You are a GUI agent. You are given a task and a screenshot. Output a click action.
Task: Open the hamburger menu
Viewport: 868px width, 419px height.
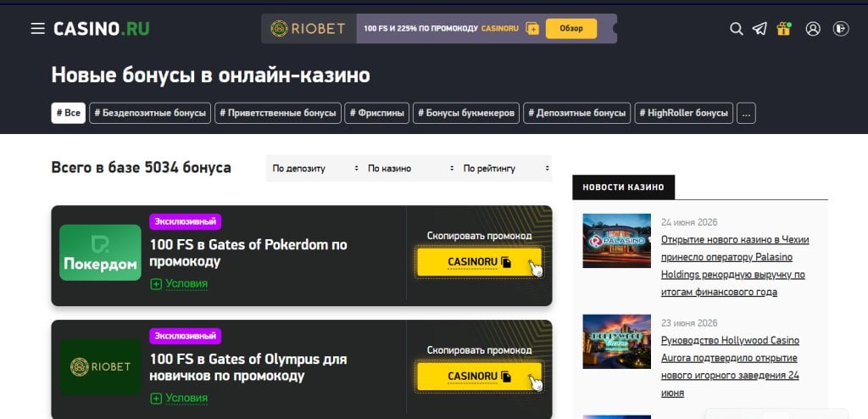(37, 29)
